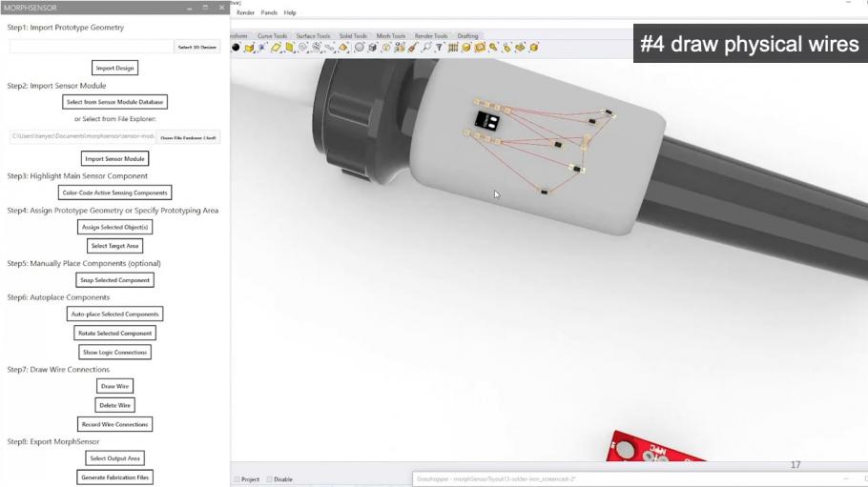Switch to the Surface Tools tab
This screenshot has height=487, width=868.
(313, 35)
